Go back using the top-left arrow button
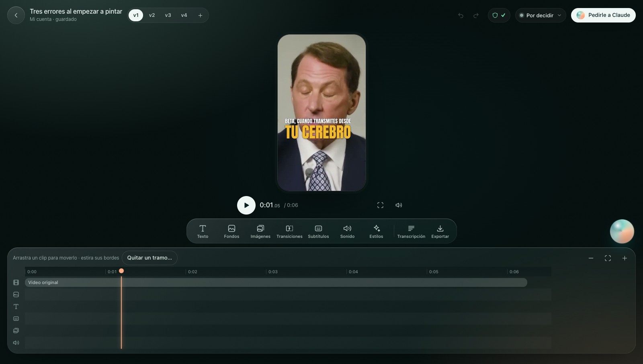The height and width of the screenshot is (364, 643). [x=16, y=15]
